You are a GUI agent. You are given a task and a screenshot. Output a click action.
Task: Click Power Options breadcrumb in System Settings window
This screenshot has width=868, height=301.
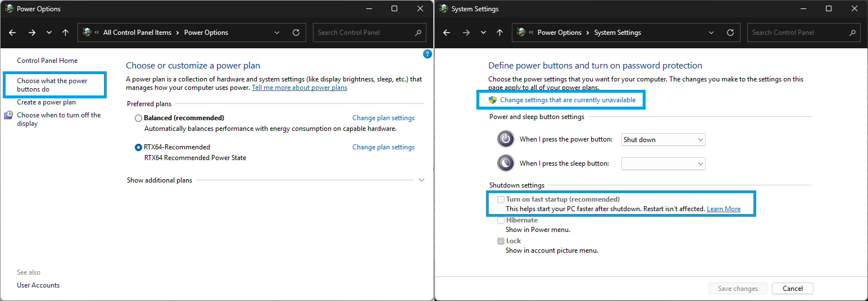pos(560,33)
